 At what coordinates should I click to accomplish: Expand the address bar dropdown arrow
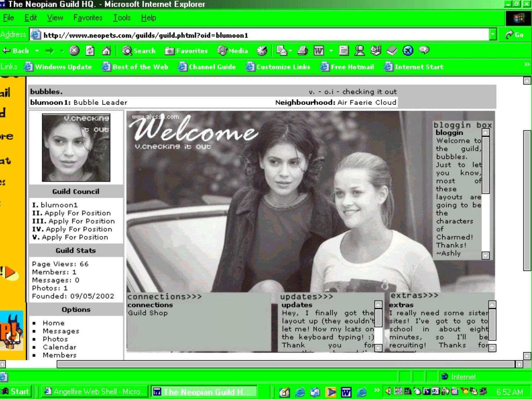493,34
